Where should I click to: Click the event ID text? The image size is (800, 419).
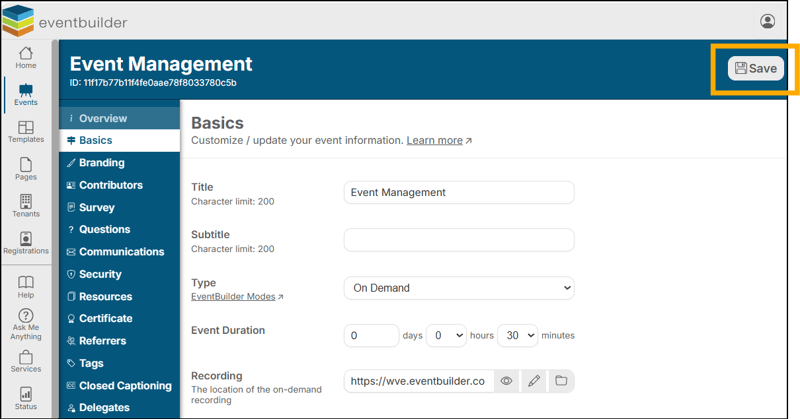pyautogui.click(x=153, y=83)
